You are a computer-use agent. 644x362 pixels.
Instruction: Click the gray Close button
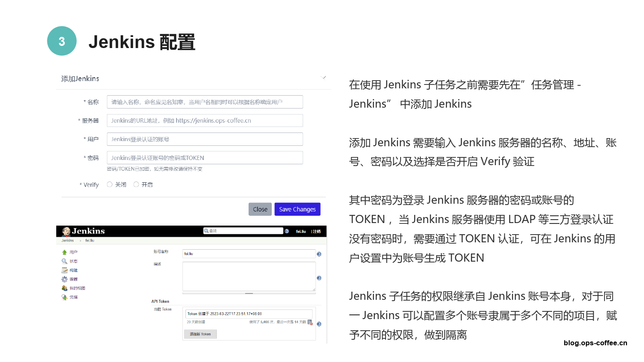click(x=260, y=209)
